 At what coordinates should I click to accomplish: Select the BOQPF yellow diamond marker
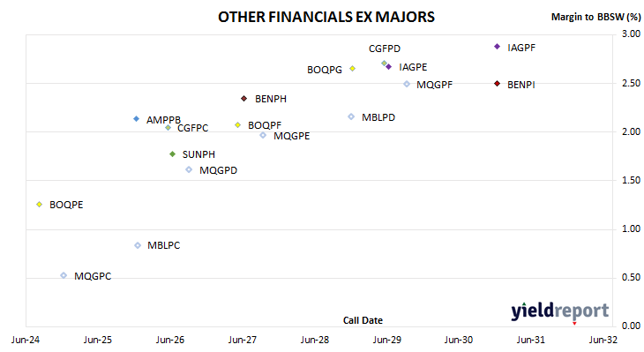tap(238, 125)
